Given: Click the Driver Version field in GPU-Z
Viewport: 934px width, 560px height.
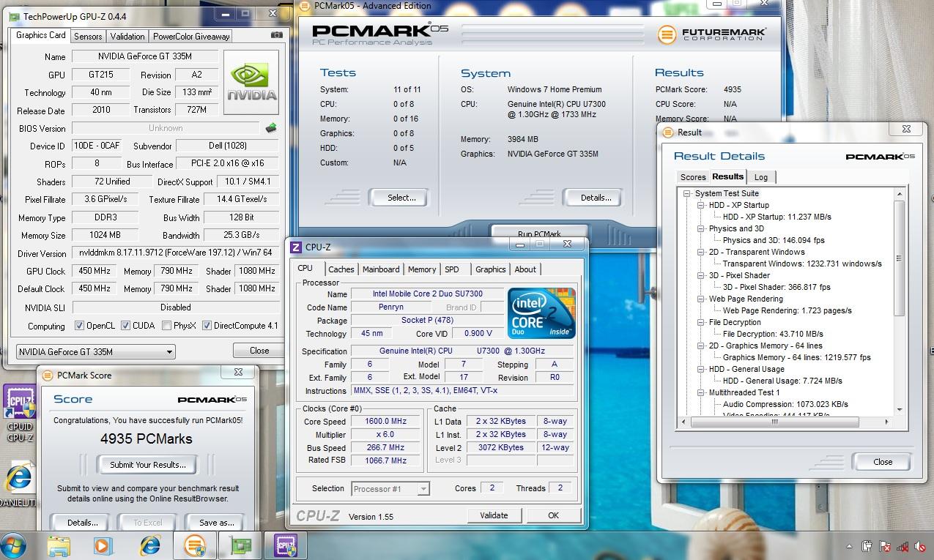Looking at the screenshot, I should 175,253.
